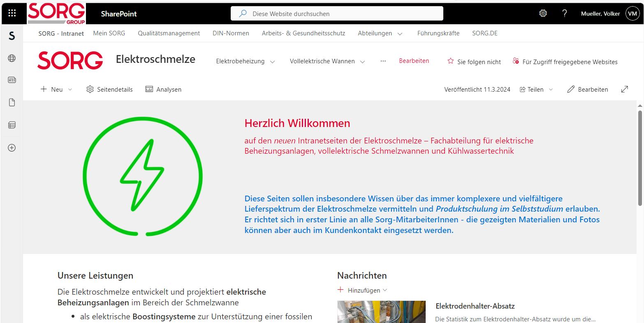The width and height of the screenshot is (644, 323).
Task: Expand page to full screen icon
Action: (625, 89)
